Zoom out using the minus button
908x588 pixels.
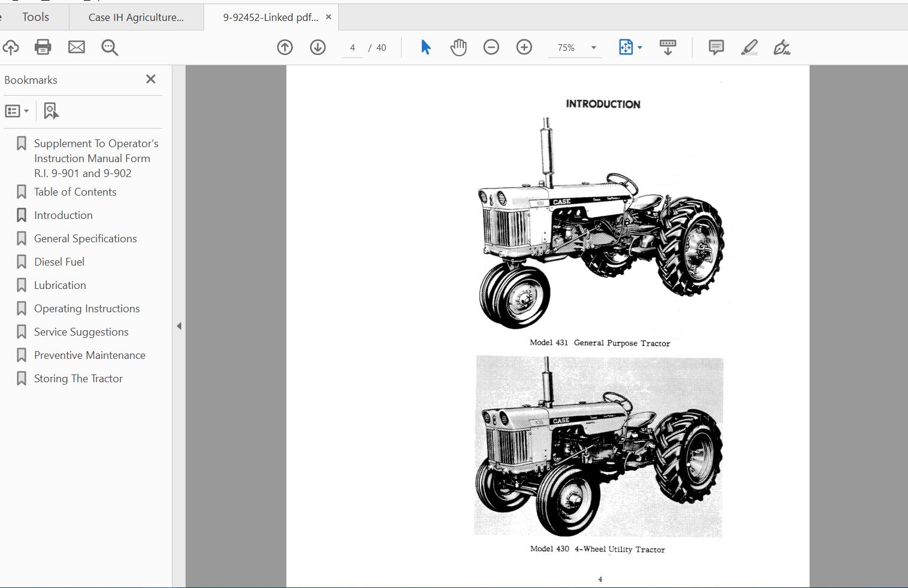pyautogui.click(x=491, y=47)
